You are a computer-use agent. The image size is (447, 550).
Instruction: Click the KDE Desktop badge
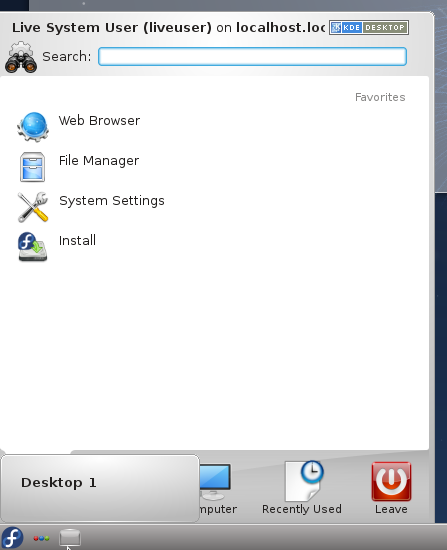[x=369, y=27]
